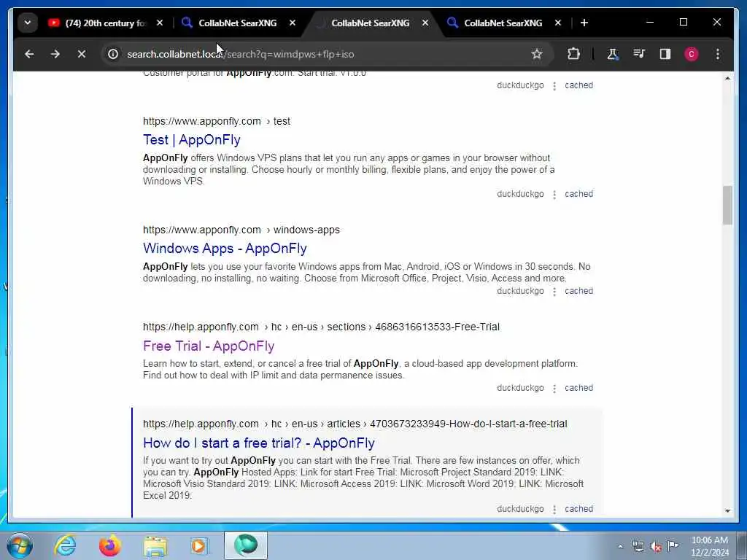
Task: Go forward to the next page
Action: [x=55, y=54]
